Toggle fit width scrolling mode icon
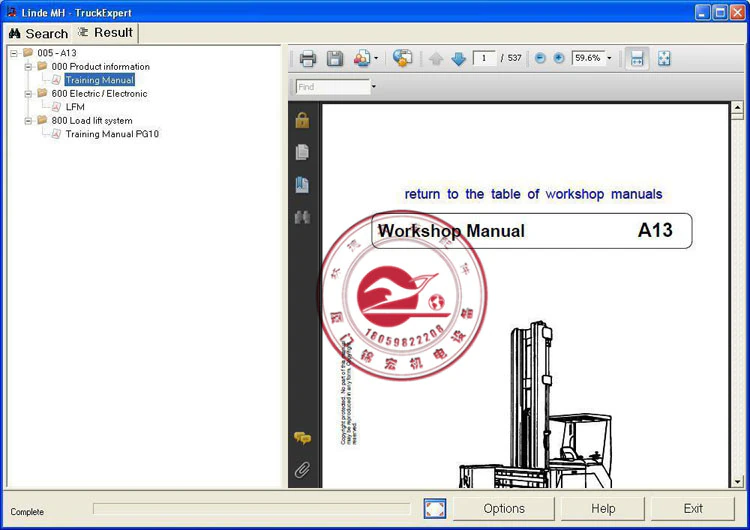This screenshot has height=530, width=750. (x=637, y=58)
